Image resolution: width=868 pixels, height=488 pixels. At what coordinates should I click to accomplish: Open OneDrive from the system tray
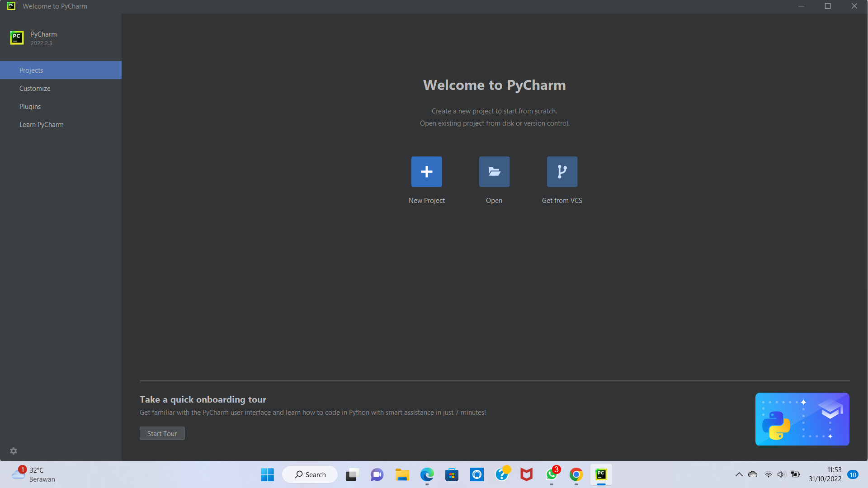[753, 474]
